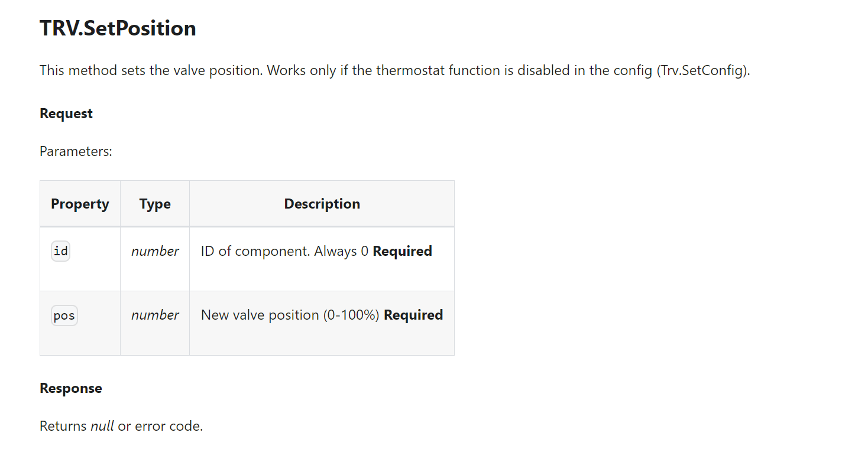Click the id property code tag
This screenshot has height=452, width=868.
click(x=61, y=251)
